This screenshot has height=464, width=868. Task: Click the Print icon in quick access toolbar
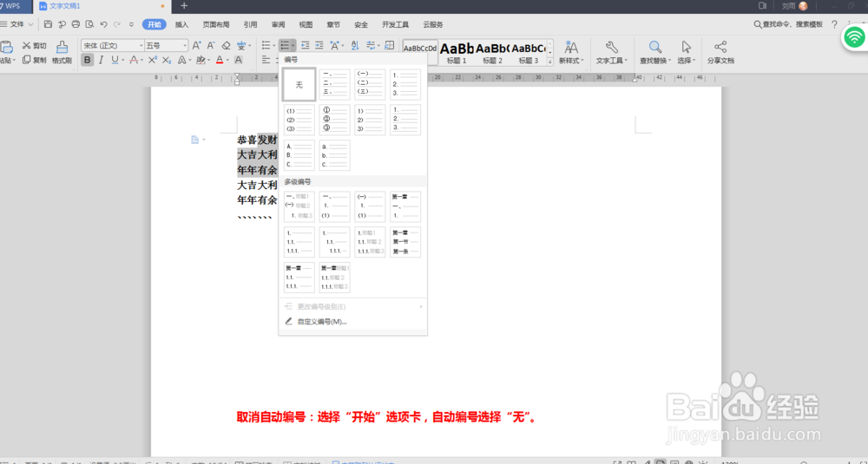[76, 24]
